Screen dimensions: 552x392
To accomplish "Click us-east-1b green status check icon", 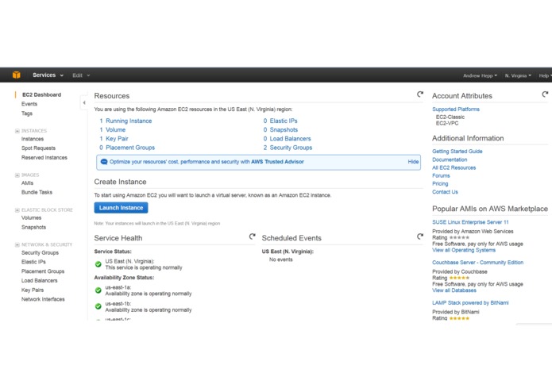I will tap(98, 306).
